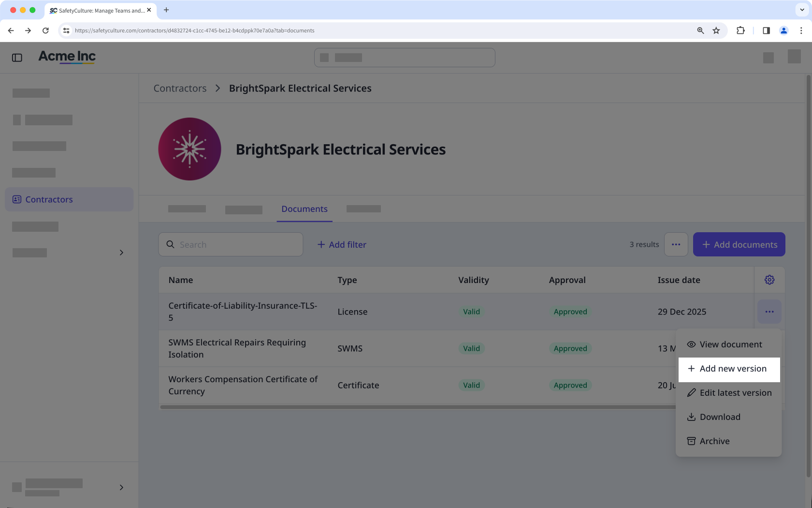
Task: Go back to previous browser page
Action: (11, 30)
